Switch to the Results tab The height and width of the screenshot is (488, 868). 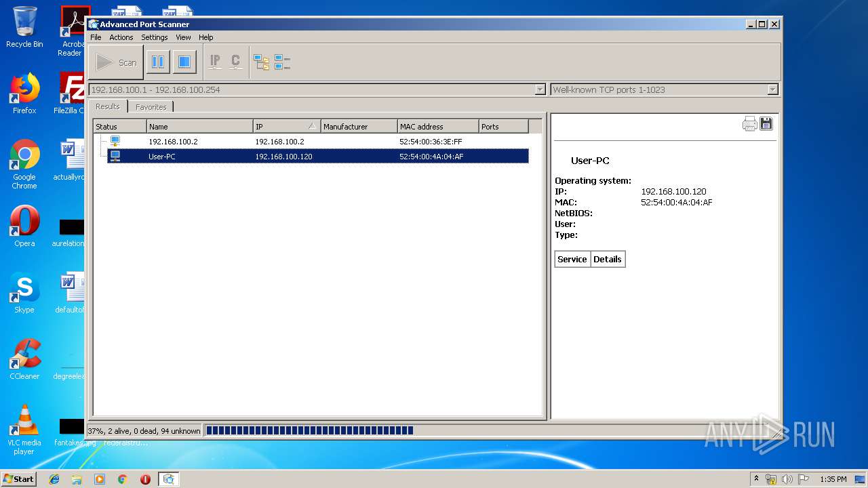click(107, 106)
